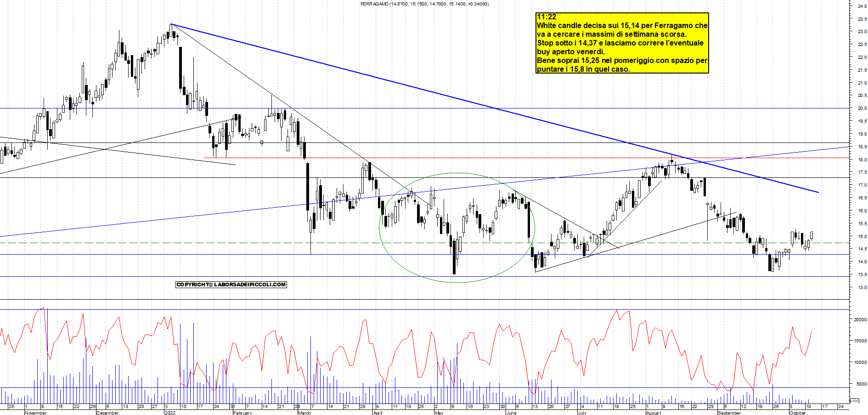The height and width of the screenshot is (415, 868).
Task: Click the x100 volume scale label
Action: point(855,401)
